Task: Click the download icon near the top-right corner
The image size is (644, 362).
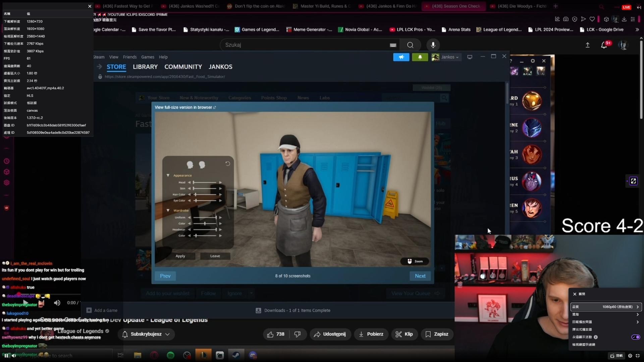Action: pos(625,19)
